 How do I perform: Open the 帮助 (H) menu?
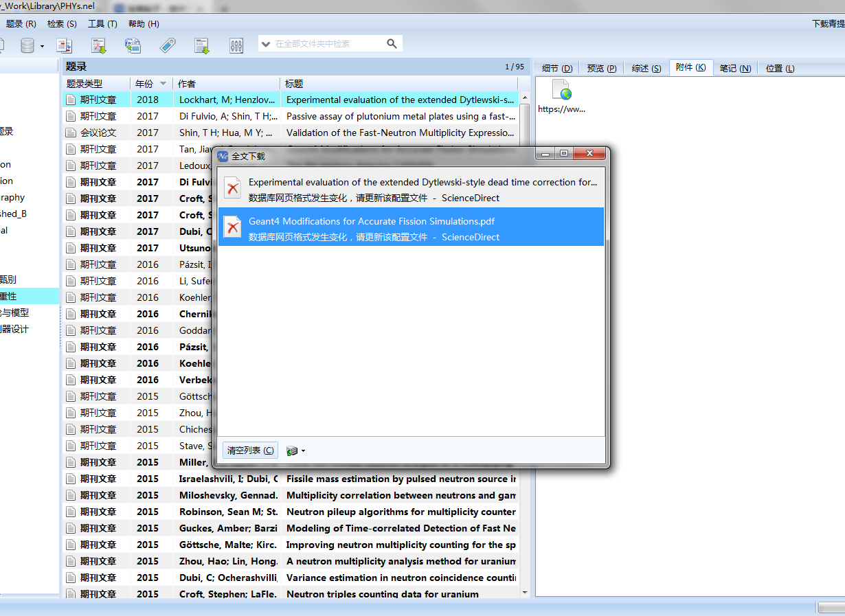tap(144, 23)
